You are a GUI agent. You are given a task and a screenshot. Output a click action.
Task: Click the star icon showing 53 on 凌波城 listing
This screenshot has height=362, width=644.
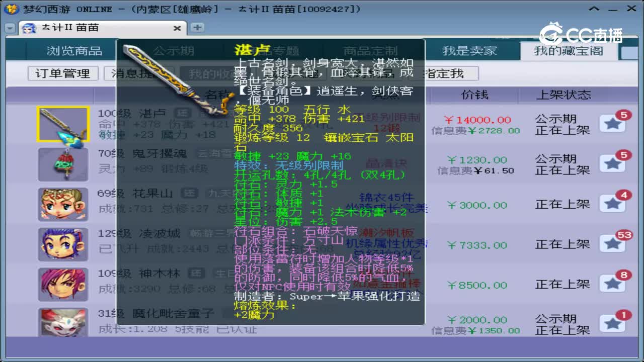pyautogui.click(x=612, y=243)
